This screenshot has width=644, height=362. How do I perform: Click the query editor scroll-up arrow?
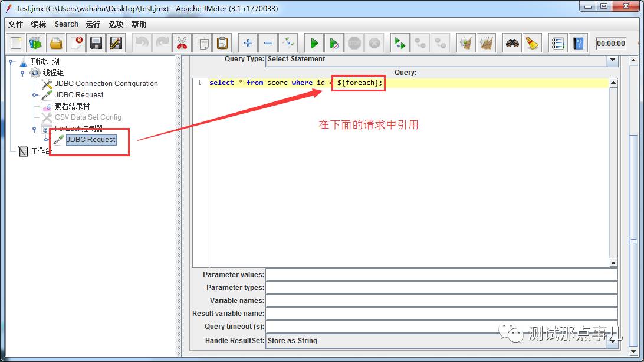point(613,83)
